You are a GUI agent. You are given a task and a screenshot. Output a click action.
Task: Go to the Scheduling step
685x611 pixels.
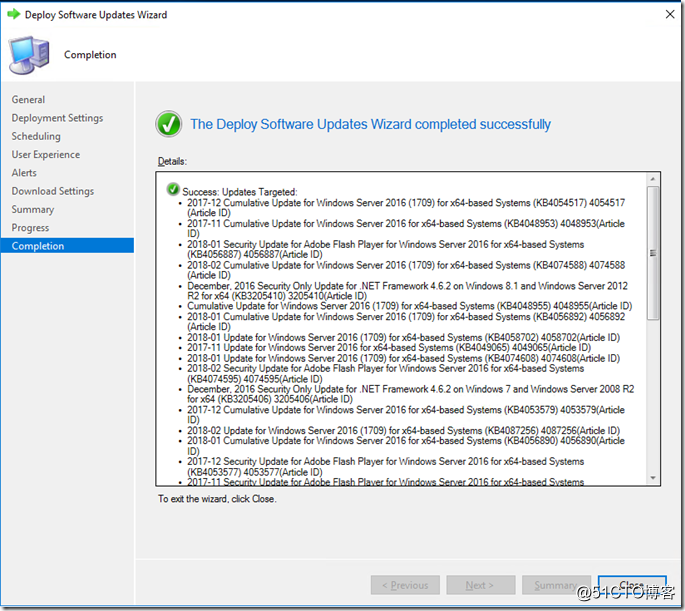[36, 136]
